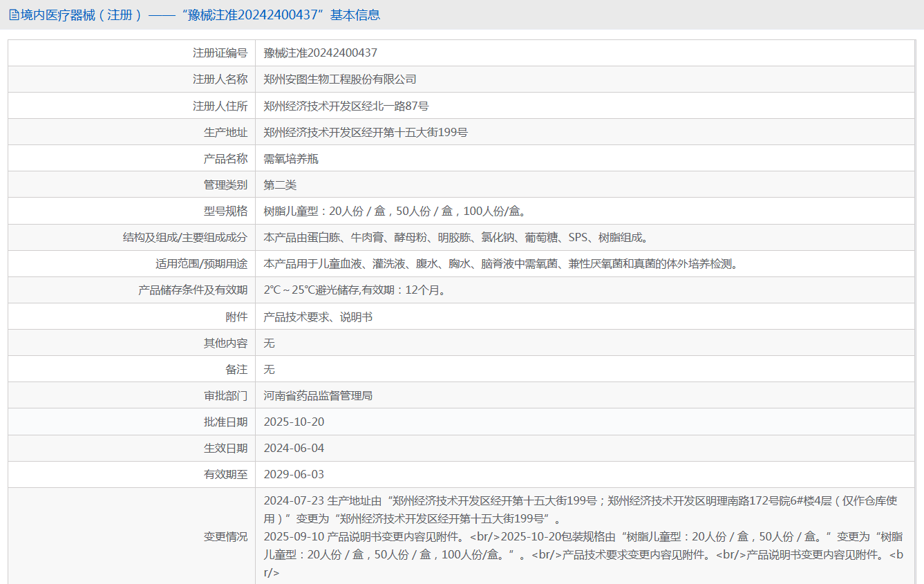This screenshot has width=924, height=584.
Task: Click the 备注 label
Action: pos(236,369)
